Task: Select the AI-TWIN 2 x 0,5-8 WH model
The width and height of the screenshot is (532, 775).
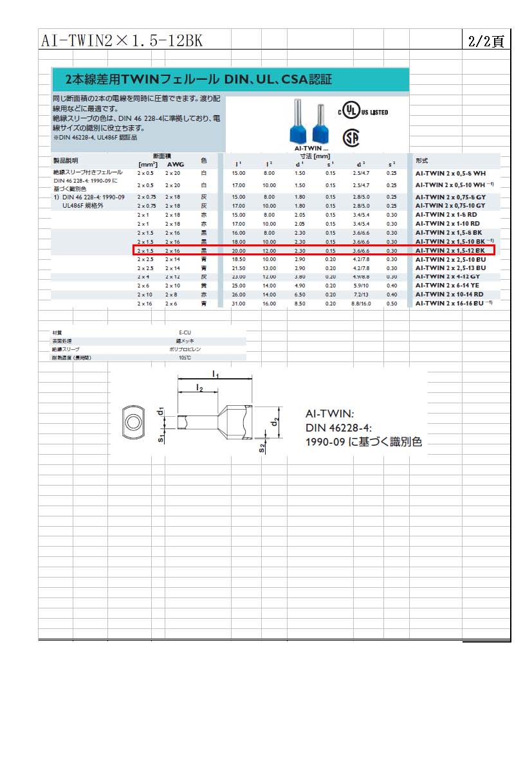Action: click(450, 173)
